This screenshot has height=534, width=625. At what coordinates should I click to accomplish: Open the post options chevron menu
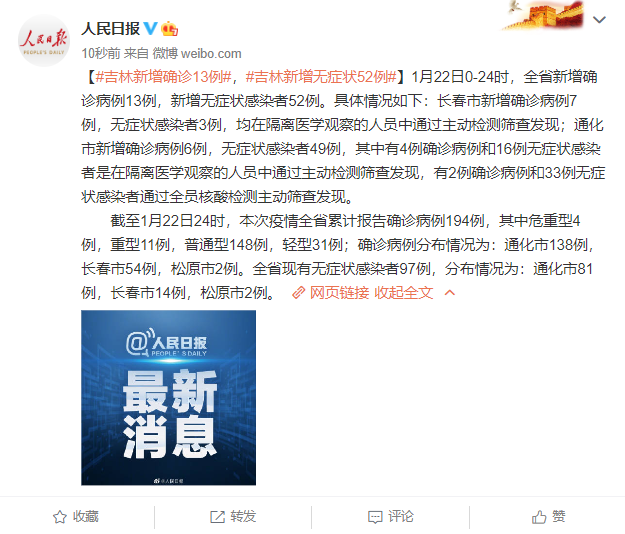[599, 20]
